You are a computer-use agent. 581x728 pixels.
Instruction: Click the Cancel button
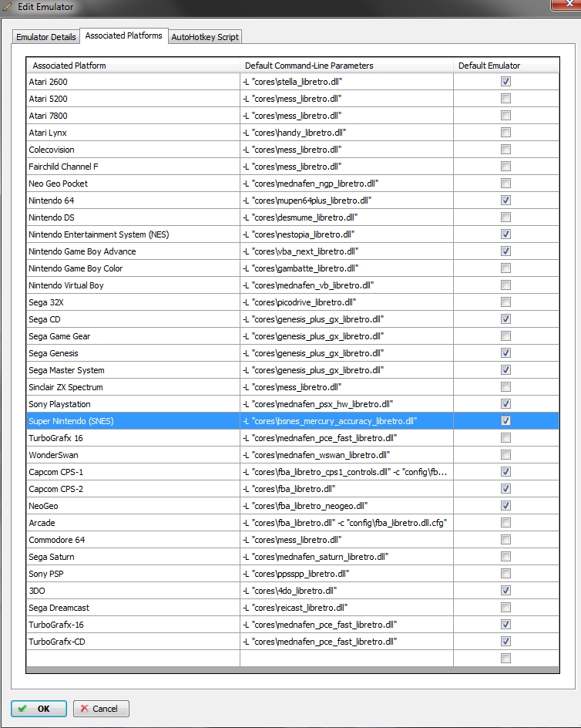pyautogui.click(x=101, y=709)
